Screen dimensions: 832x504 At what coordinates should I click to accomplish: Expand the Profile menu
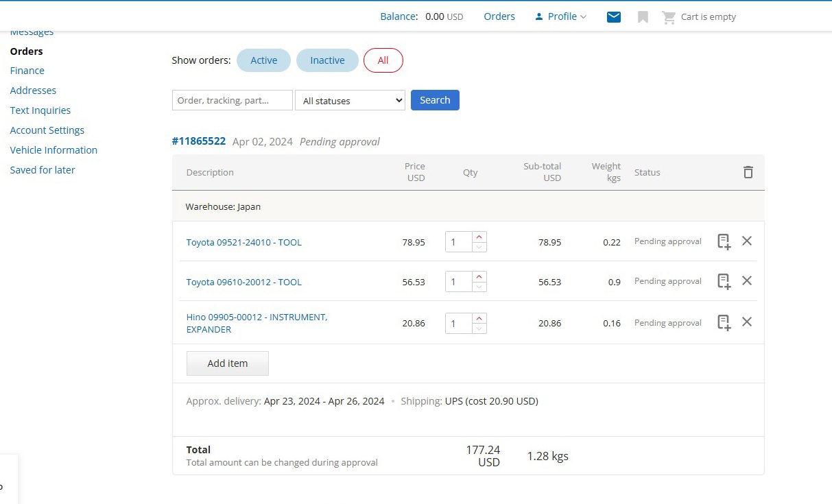click(561, 16)
